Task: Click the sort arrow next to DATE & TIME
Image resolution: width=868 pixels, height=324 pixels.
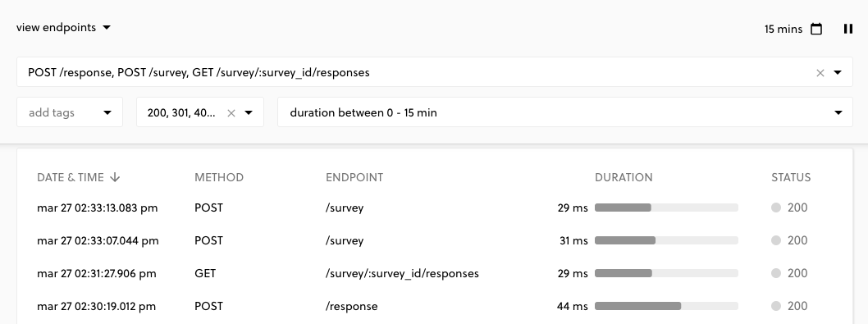Action: point(115,177)
